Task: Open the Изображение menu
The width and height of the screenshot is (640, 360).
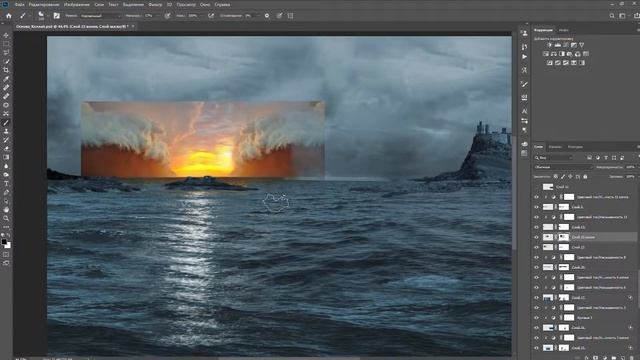Action: [76, 4]
